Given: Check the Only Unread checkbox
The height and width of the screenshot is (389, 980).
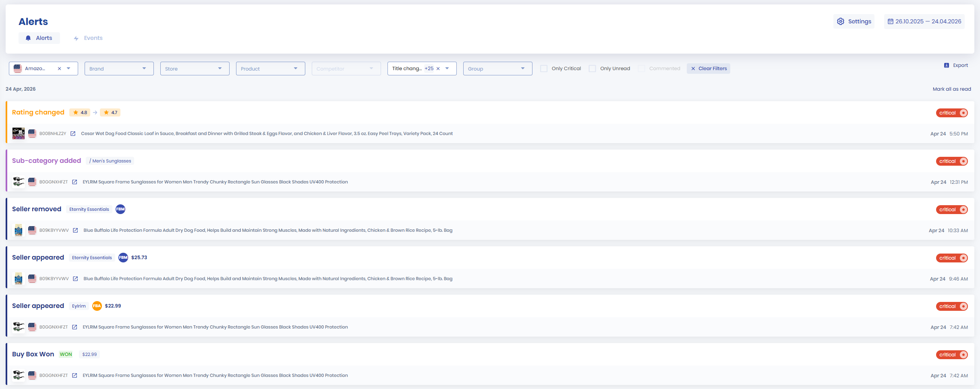Looking at the screenshot, I should coord(593,69).
